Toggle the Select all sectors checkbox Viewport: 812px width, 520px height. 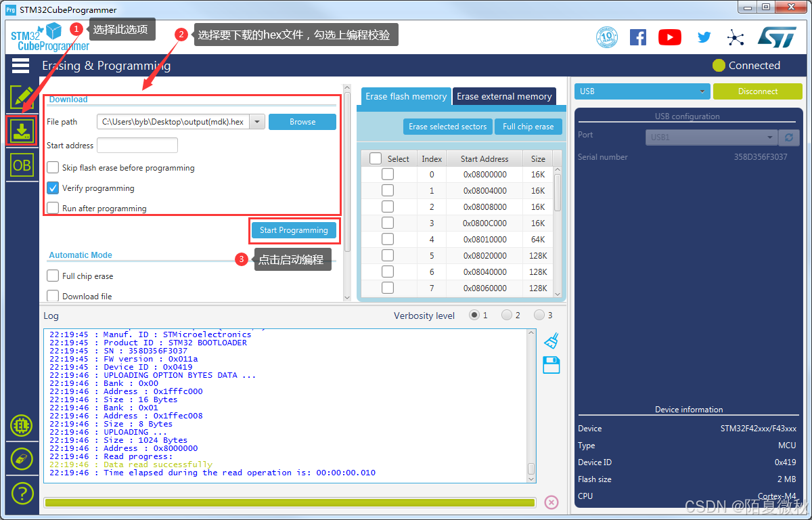point(376,158)
